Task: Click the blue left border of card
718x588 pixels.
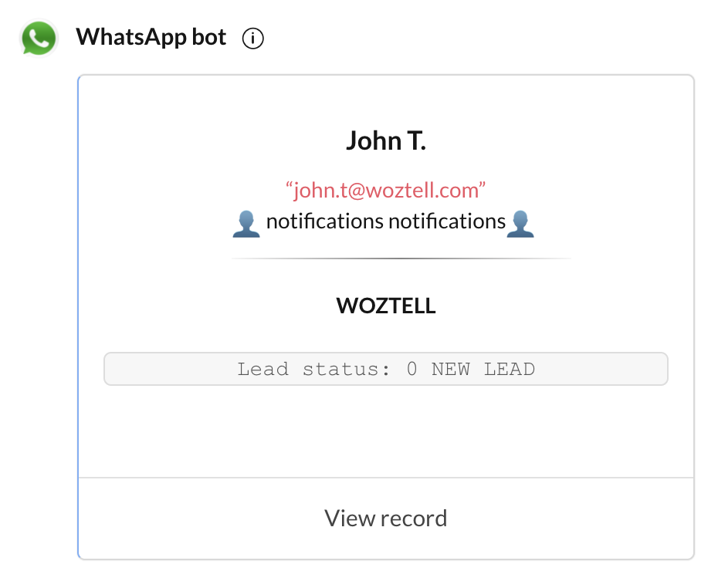Action: 78,316
